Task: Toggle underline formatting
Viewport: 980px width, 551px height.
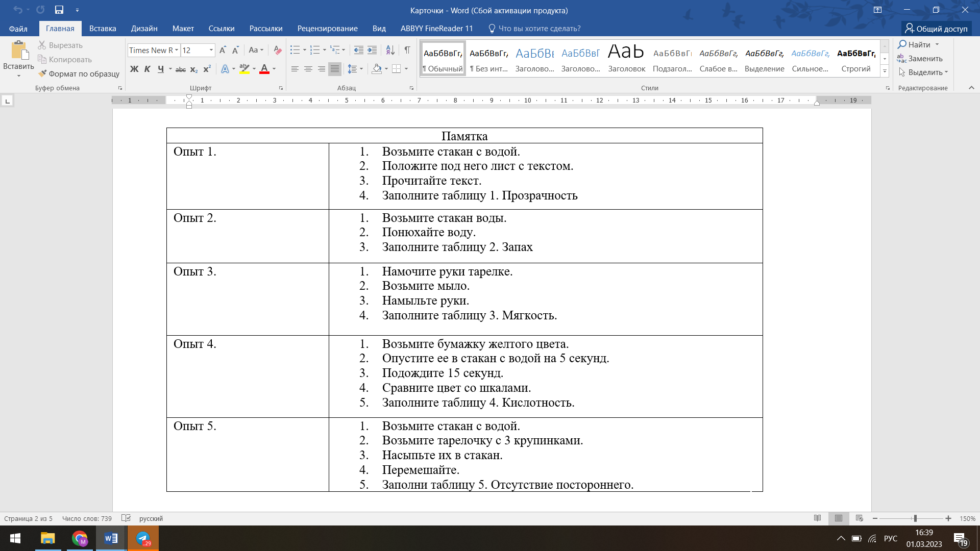Action: (161, 69)
